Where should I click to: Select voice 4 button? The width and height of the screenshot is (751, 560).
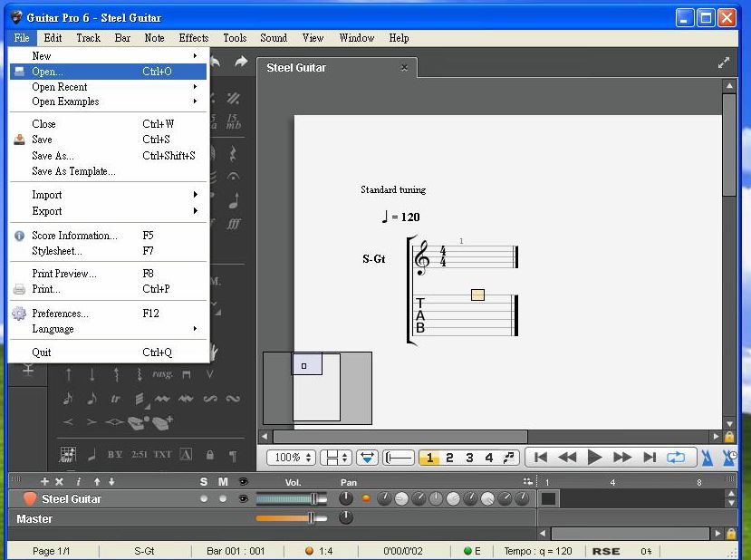point(488,458)
